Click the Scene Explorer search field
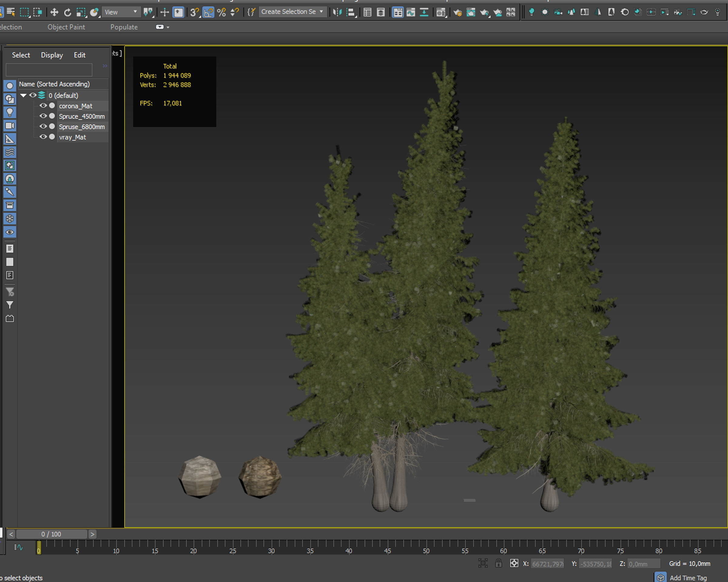This screenshot has height=582, width=728. tap(49, 70)
